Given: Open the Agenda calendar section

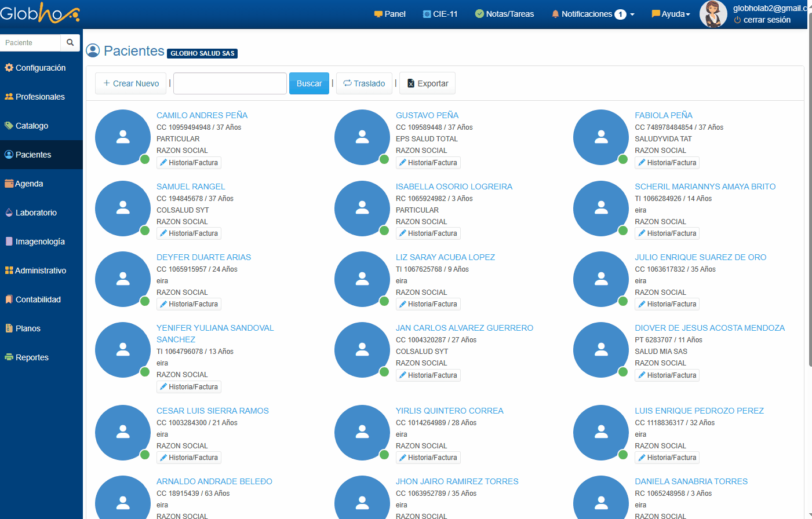Looking at the screenshot, I should 29,184.
